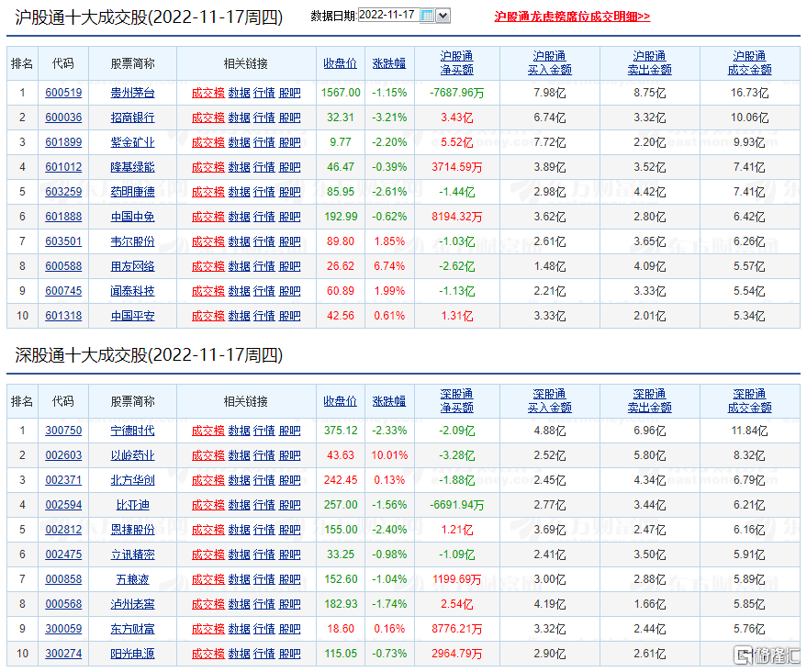Open stock code 300274 link
Image resolution: width=807 pixels, height=672 pixels.
pos(63,653)
